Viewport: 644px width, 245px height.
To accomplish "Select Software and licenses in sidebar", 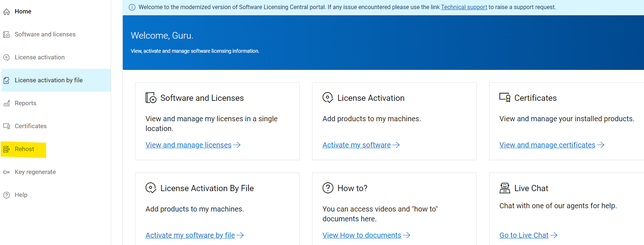I will pos(45,34).
